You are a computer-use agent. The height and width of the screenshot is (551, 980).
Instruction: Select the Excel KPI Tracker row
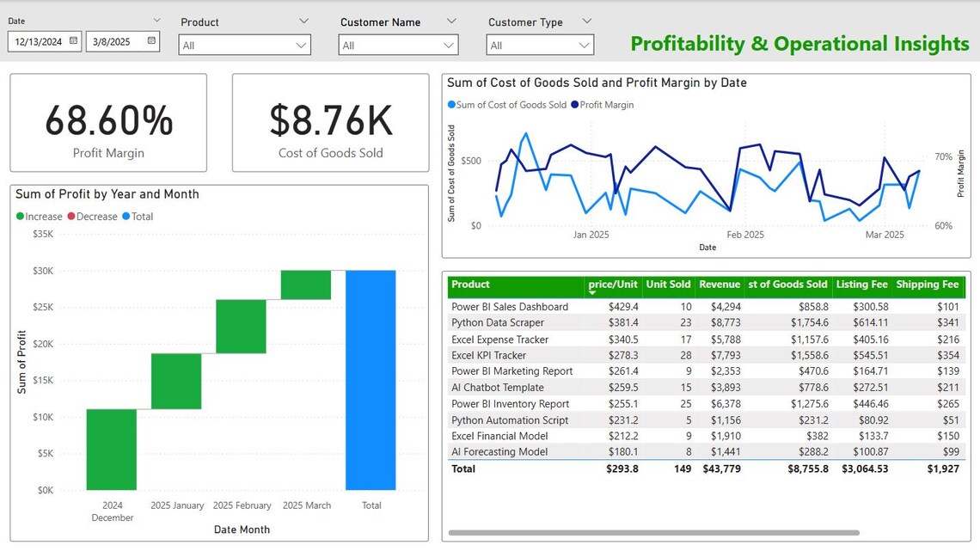pos(706,355)
